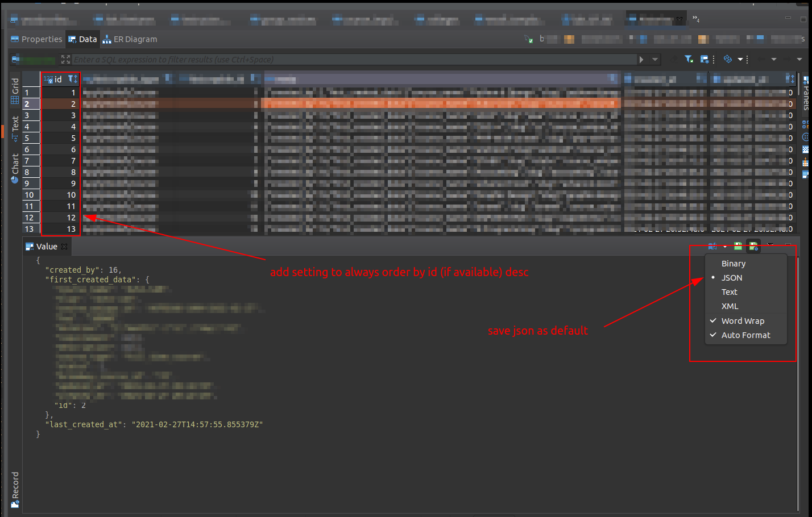Toggle Word Wrap option
The width and height of the screenshot is (812, 517).
click(746, 321)
